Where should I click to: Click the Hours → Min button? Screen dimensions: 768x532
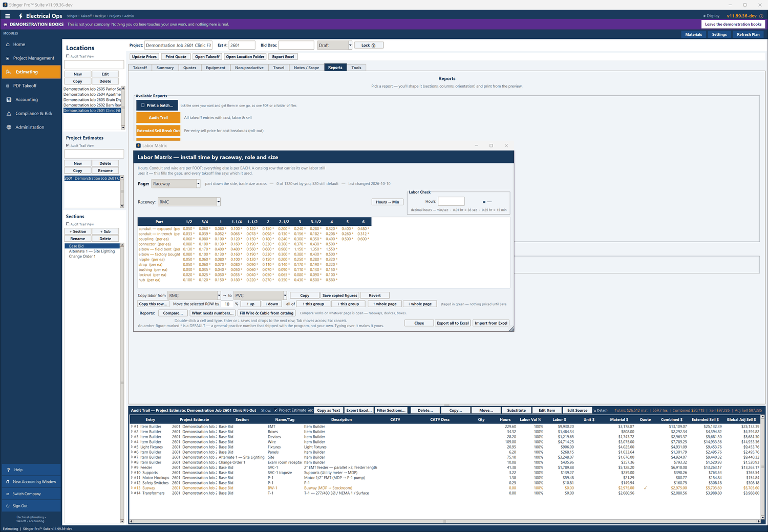point(388,202)
